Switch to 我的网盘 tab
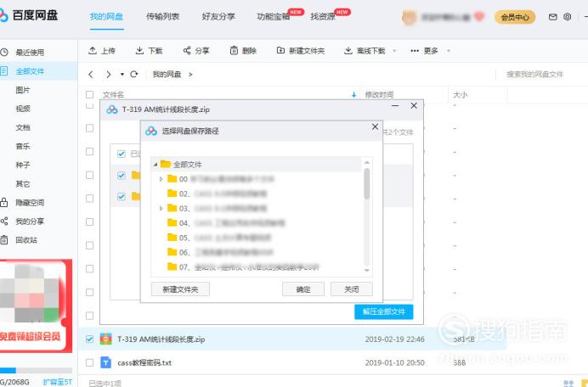The width and height of the screenshot is (588, 387). [x=106, y=16]
